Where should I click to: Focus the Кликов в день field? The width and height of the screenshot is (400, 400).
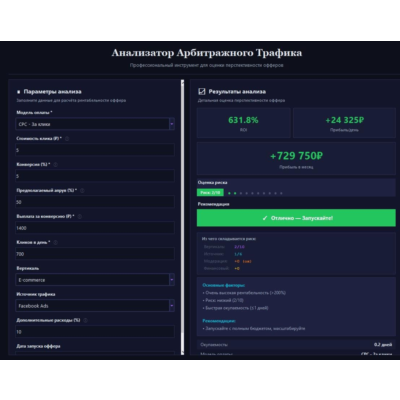95,254
